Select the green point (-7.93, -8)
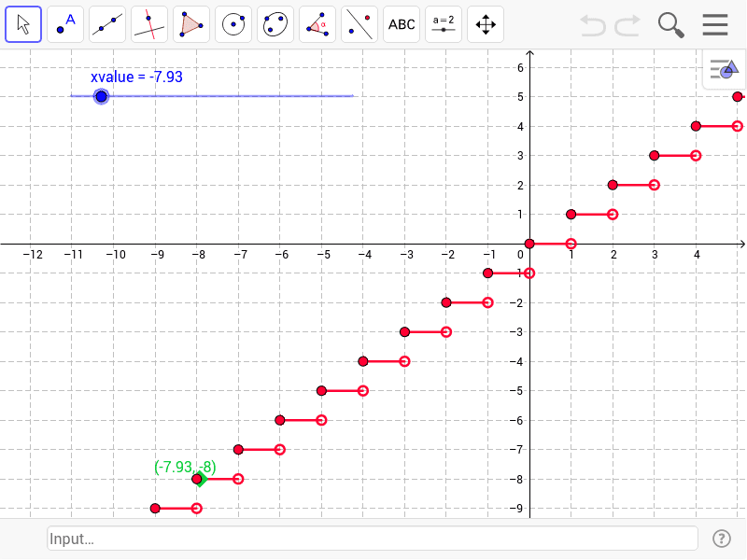This screenshot has height=560, width=747. (201, 479)
